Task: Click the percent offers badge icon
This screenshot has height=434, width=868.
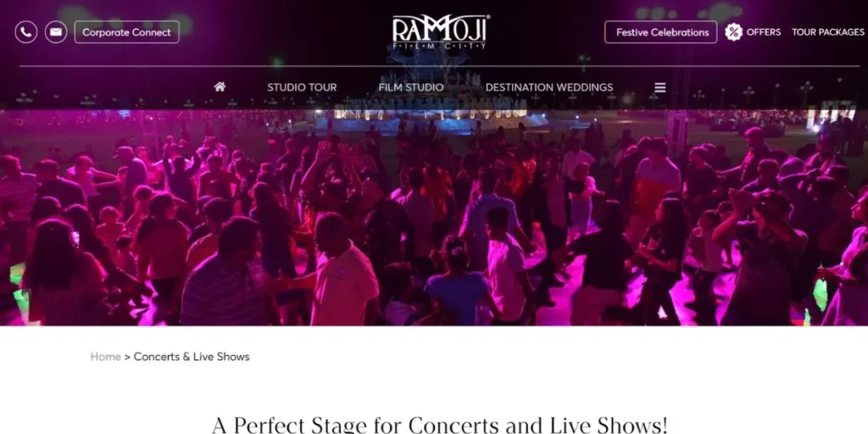Action: [x=733, y=32]
